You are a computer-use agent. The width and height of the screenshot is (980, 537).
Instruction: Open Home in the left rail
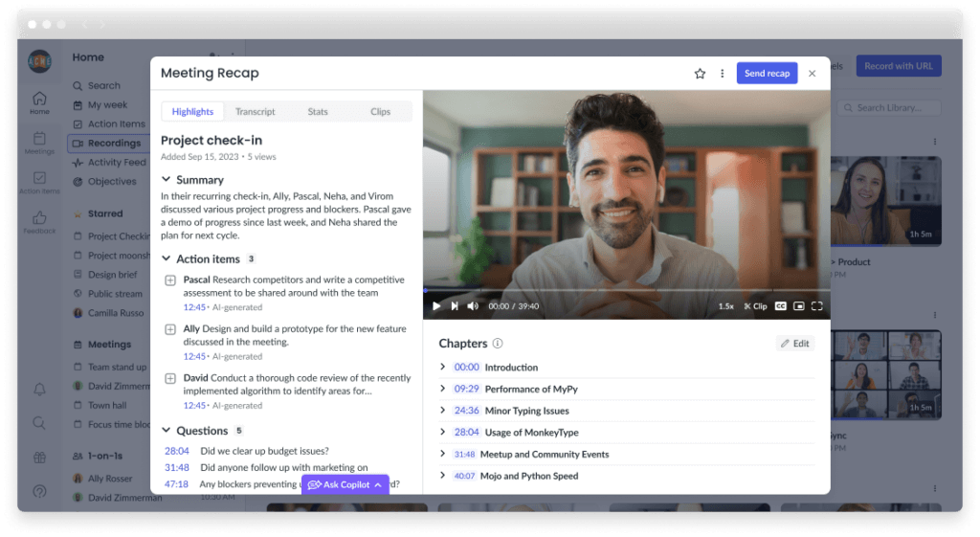coord(39,103)
